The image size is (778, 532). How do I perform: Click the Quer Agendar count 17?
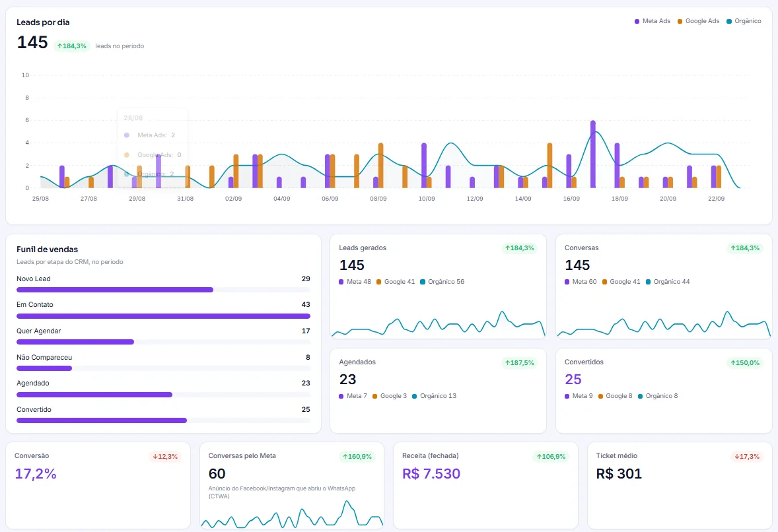point(306,331)
